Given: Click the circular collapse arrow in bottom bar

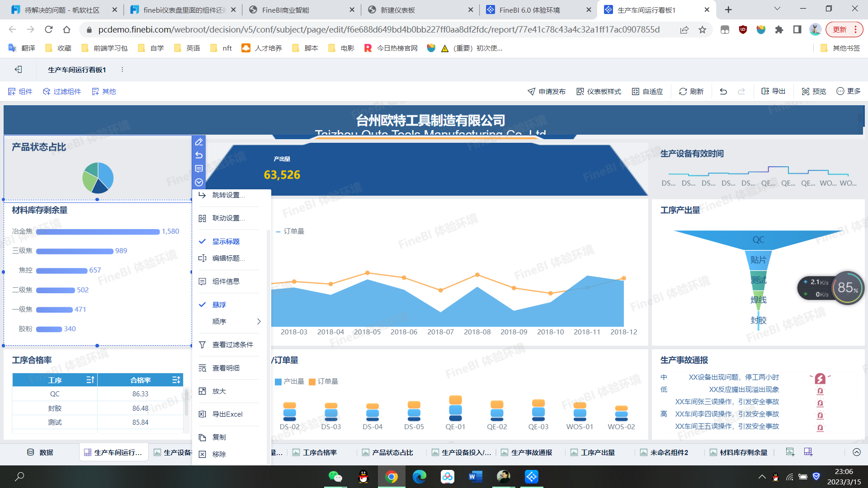Looking at the screenshot, I should click(856, 452).
